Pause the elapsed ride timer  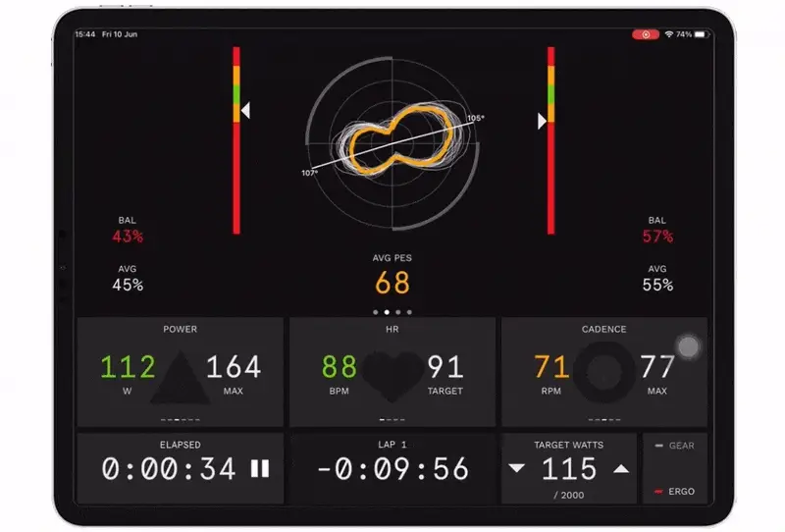pos(260,469)
